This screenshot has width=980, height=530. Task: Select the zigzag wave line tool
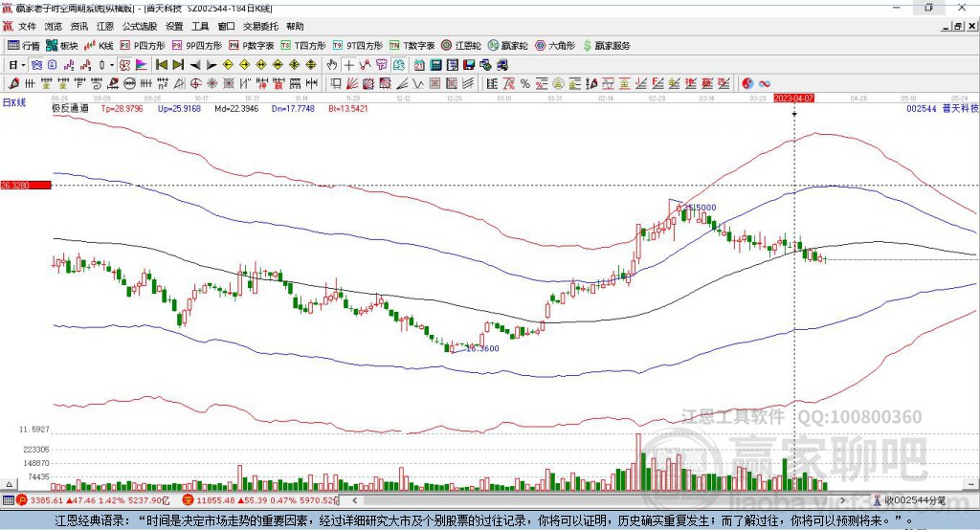419,84
